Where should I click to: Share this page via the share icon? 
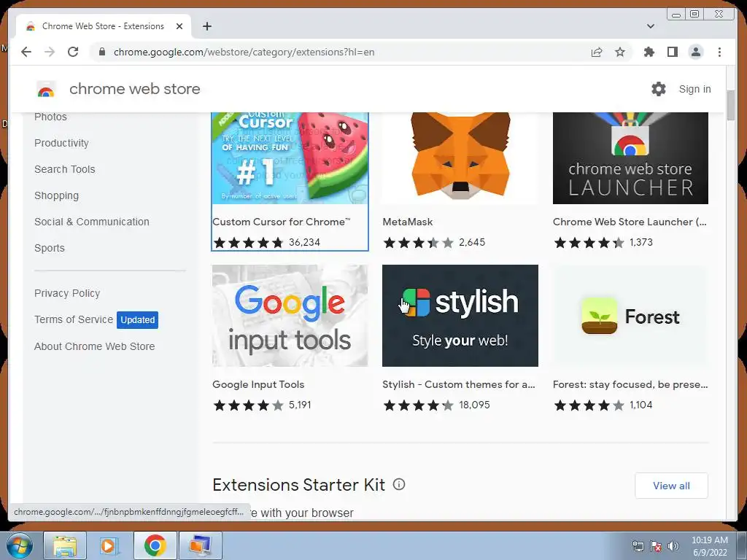pos(597,52)
